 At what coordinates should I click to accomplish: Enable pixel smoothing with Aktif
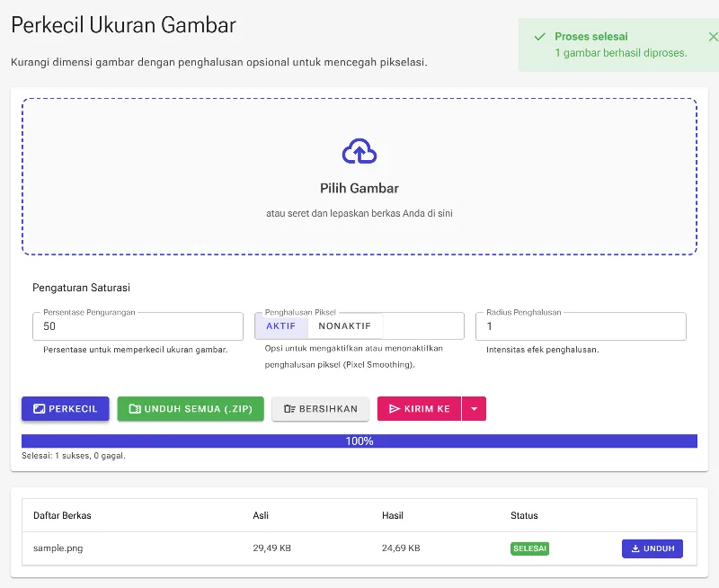[x=281, y=326]
